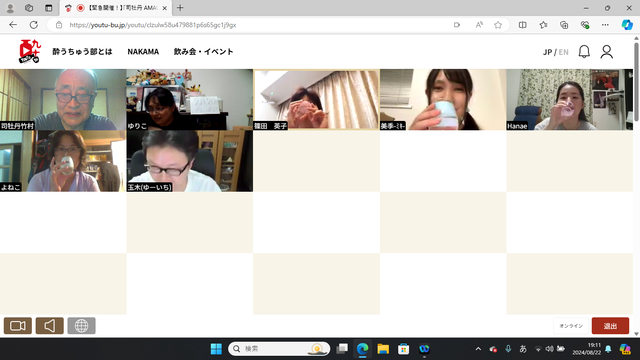Select 篠田 美子 video tile
640x360 pixels.
click(316, 100)
